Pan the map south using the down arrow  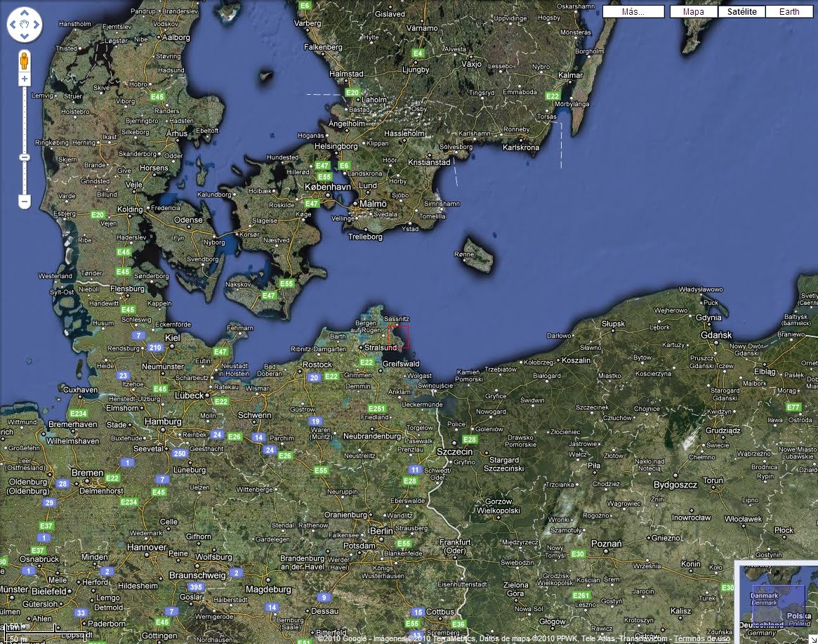point(25,37)
